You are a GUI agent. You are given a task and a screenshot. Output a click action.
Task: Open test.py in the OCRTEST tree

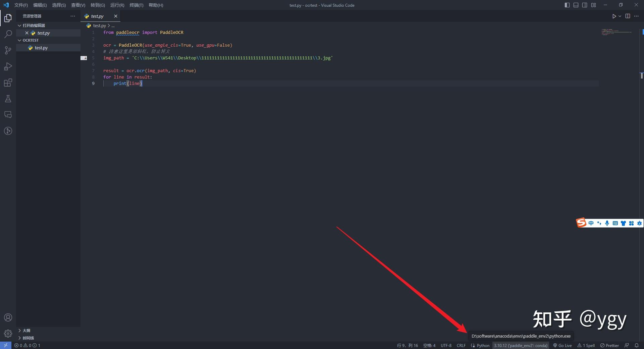41,48
